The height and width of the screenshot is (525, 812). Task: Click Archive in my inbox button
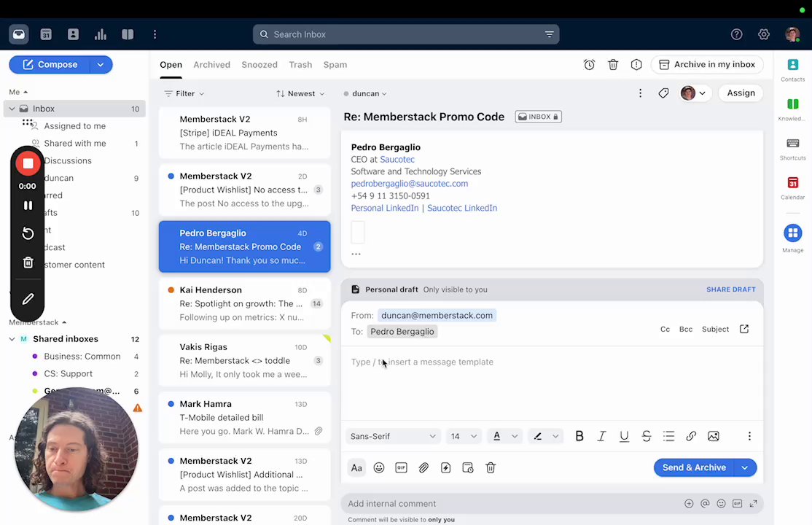[707, 64]
